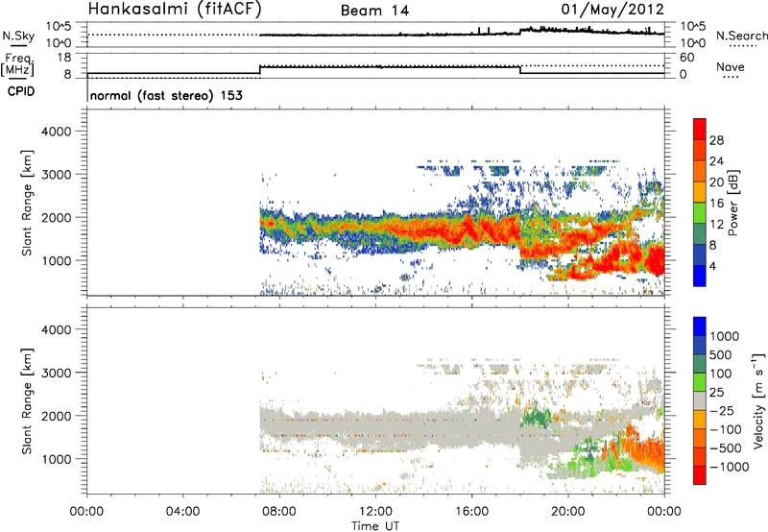Click the 20:00 time axis label

pyautogui.click(x=568, y=512)
